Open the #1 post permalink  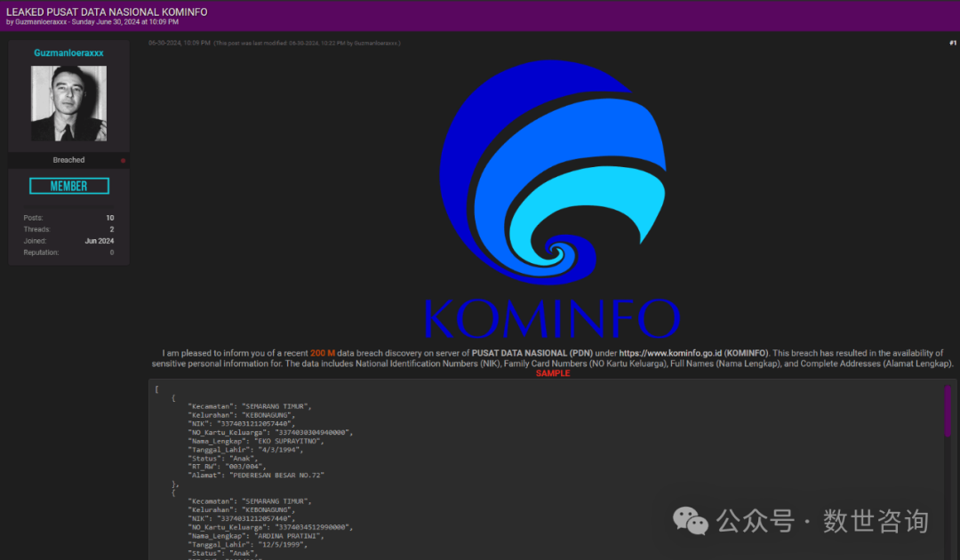(x=953, y=43)
